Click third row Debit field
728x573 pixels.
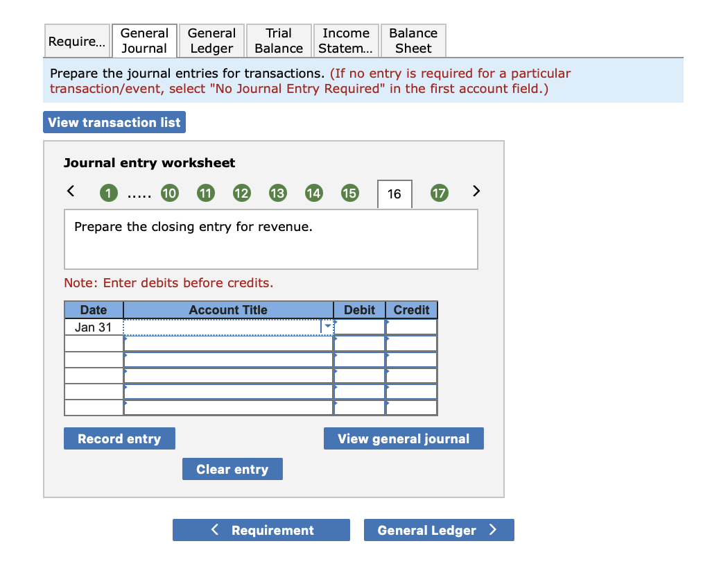pos(359,360)
